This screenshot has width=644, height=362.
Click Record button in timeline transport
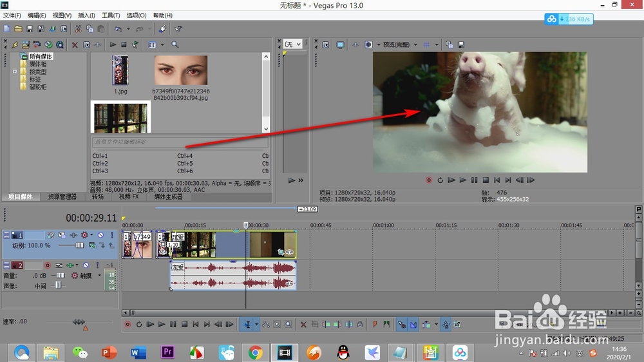(x=128, y=325)
